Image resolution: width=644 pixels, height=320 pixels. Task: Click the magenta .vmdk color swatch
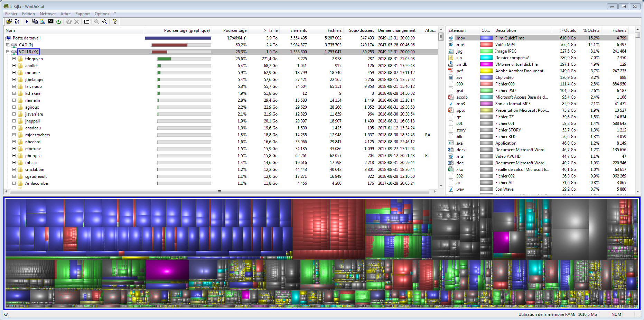click(x=486, y=64)
